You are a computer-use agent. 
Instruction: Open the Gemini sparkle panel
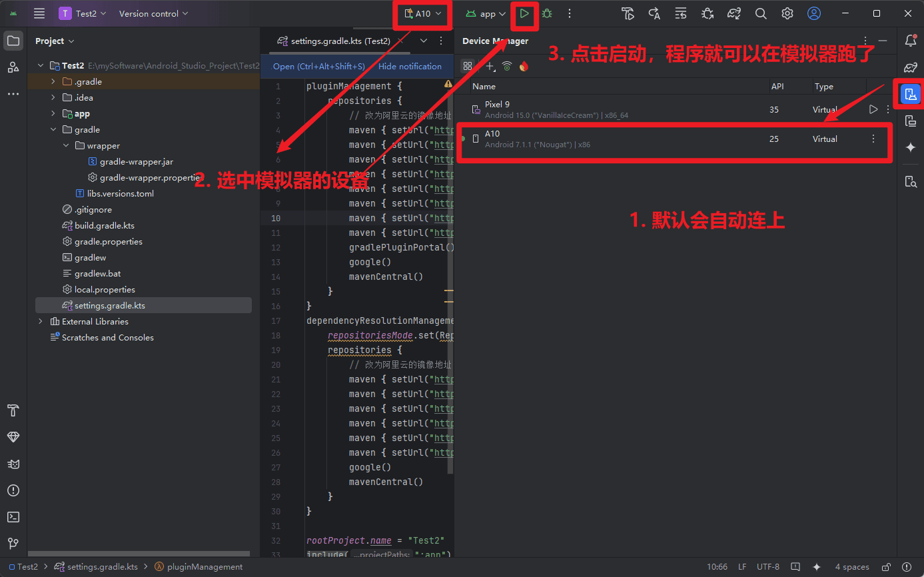[x=911, y=148]
